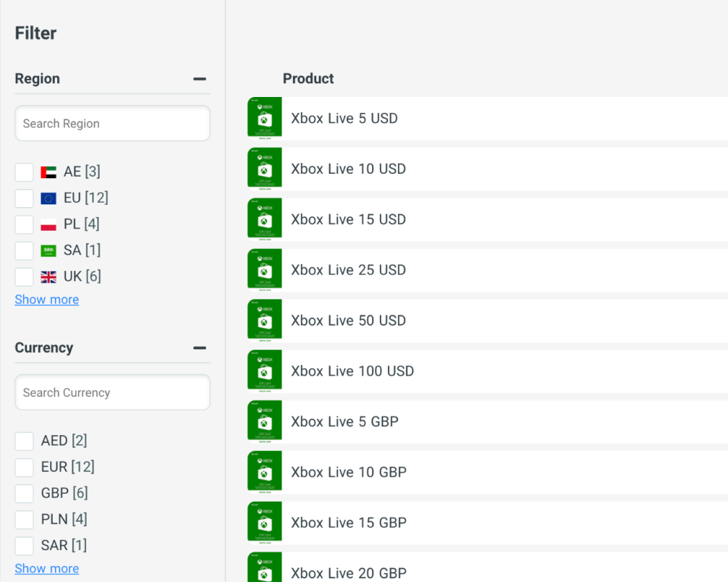Select the Xbox Live 5 USD product name
Image resolution: width=728 pixels, height=582 pixels.
(x=344, y=119)
